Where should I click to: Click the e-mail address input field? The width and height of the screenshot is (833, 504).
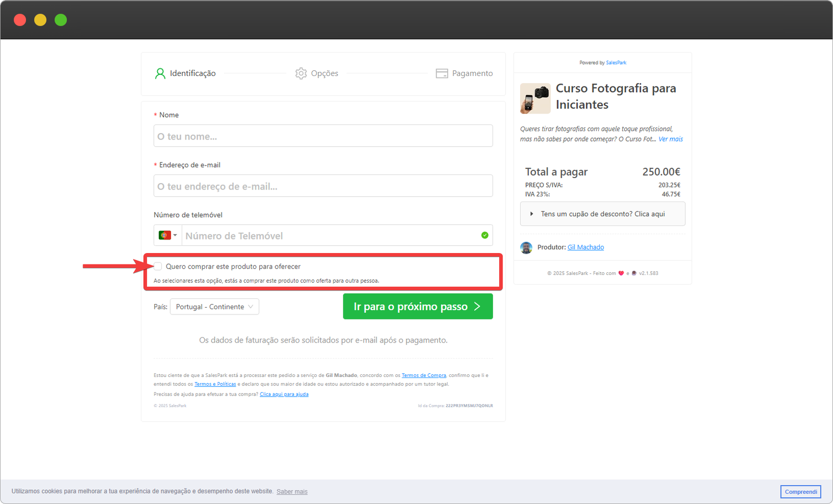[323, 186]
